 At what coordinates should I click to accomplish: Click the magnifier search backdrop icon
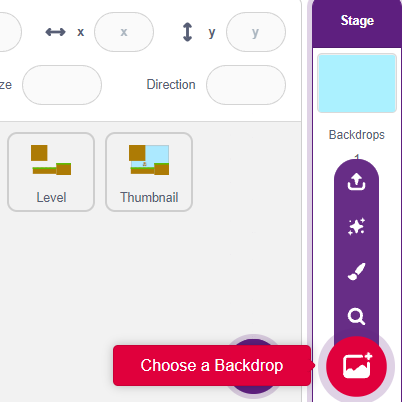tap(356, 316)
